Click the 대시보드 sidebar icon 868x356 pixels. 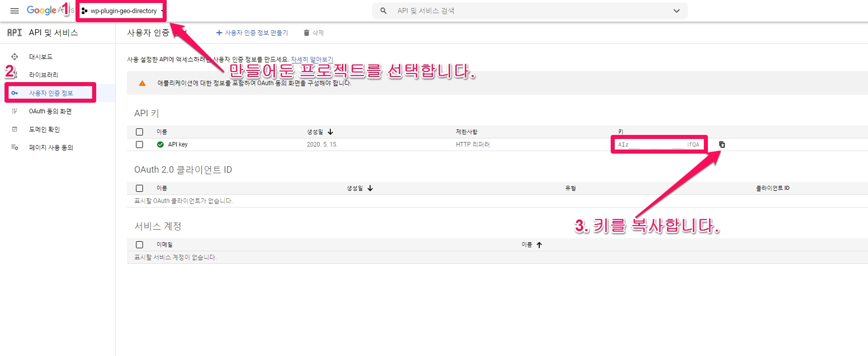[15, 57]
